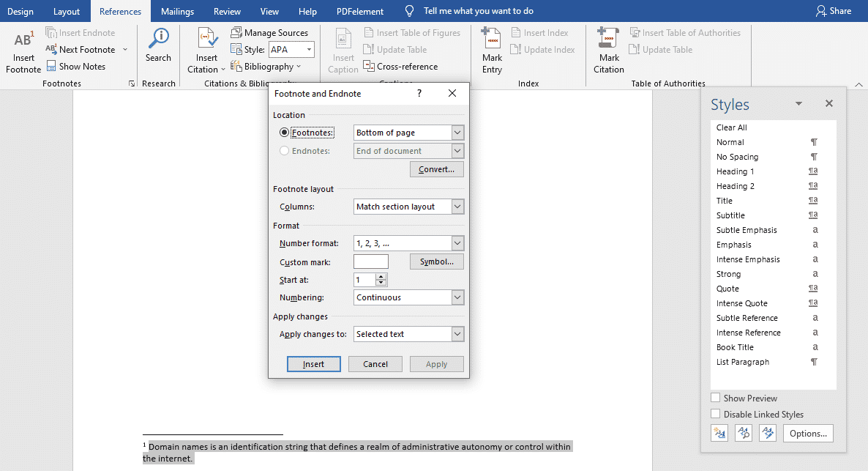Screen dimensions: 868x471
Task: Click the Insert Citation icon
Action: click(x=206, y=39)
